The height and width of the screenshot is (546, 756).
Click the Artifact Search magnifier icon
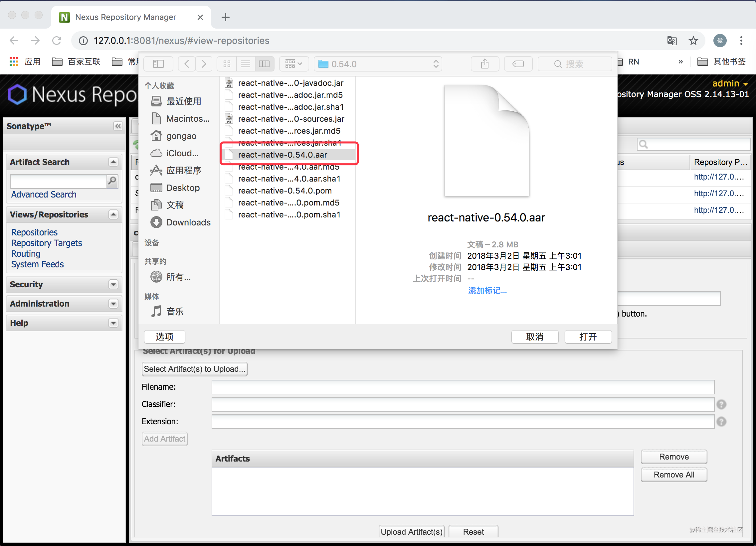tap(112, 181)
